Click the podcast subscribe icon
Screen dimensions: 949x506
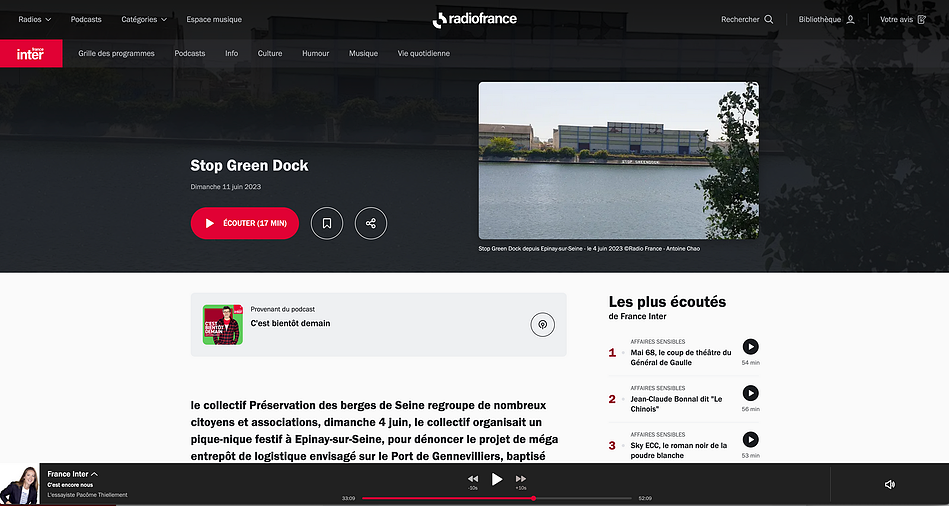[542, 324]
